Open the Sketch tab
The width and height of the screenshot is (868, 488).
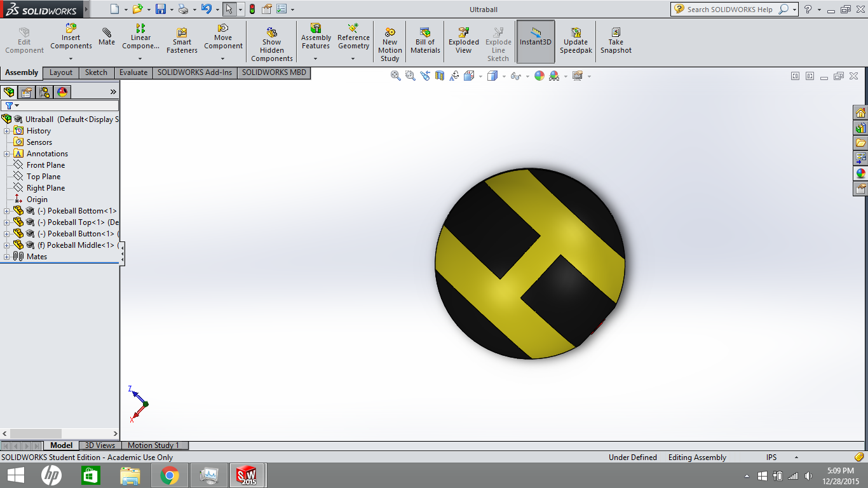point(97,72)
